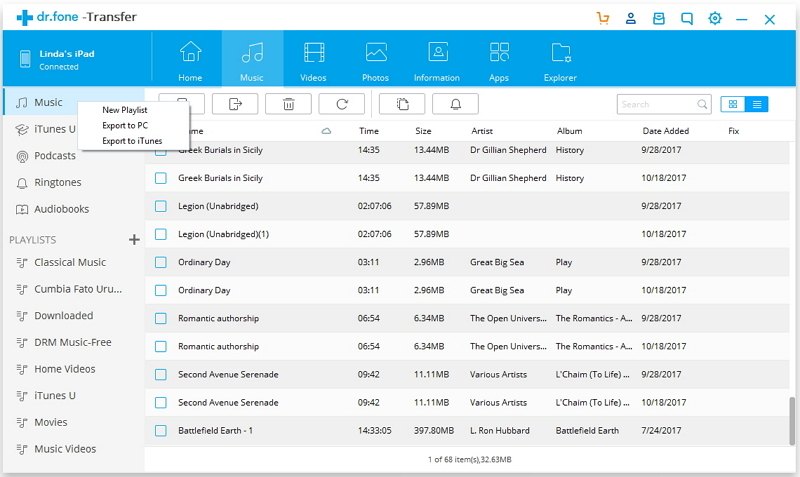Choose New Playlist from context menu
This screenshot has width=800, height=477.
[x=124, y=110]
